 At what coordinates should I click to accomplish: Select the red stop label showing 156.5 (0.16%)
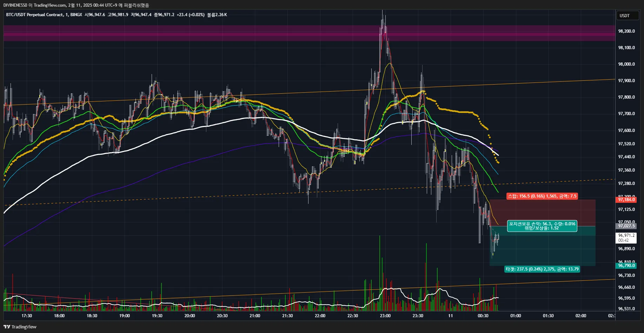542,196
